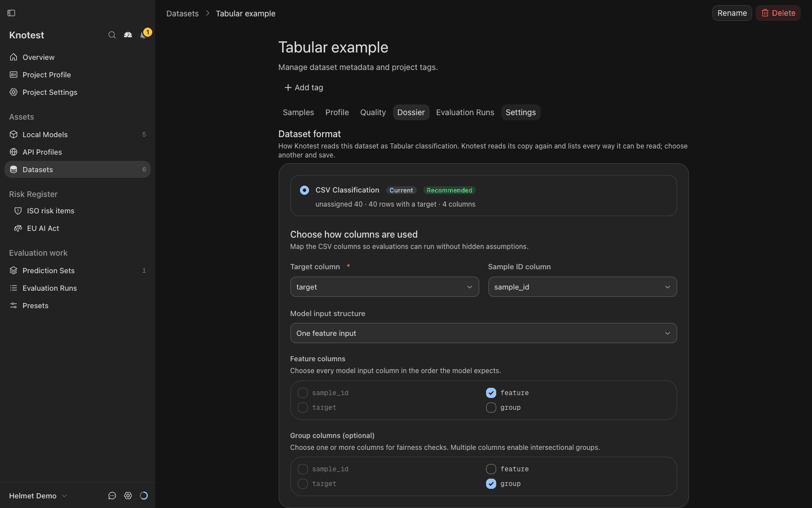Open ISO risk items via shield icon

click(18, 211)
